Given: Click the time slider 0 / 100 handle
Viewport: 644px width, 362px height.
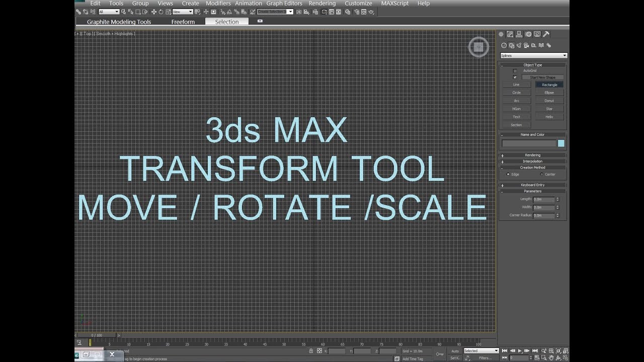Looking at the screenshot, I should pos(96,335).
